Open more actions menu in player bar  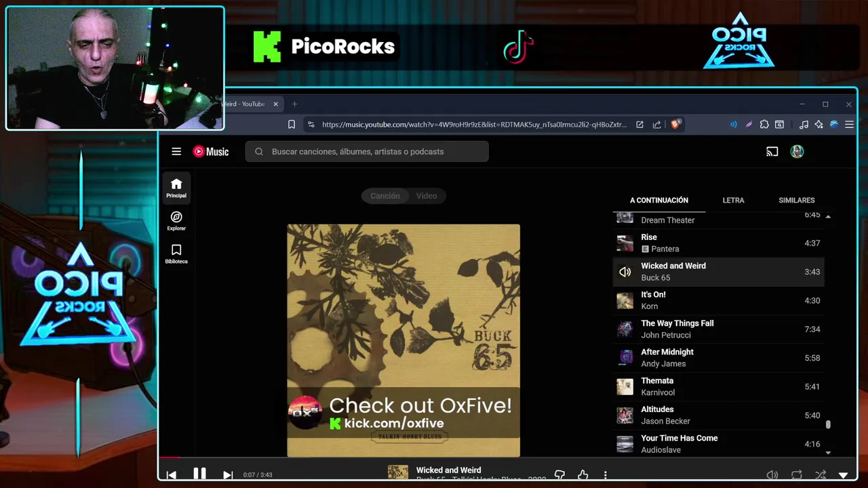[x=606, y=475]
